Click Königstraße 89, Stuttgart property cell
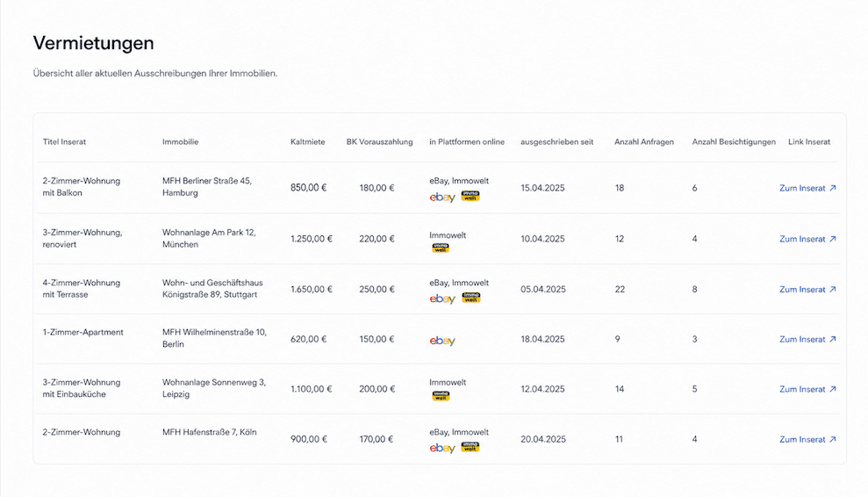The image size is (868, 497). (212, 289)
